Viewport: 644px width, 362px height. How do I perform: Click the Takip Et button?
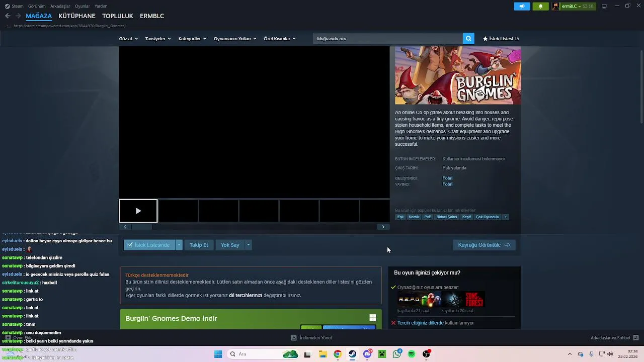pyautogui.click(x=199, y=245)
